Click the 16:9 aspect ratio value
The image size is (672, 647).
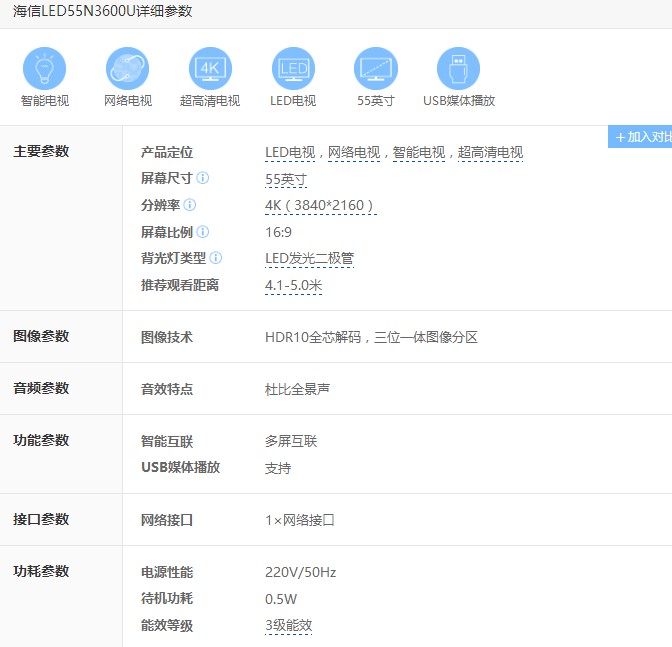pos(279,232)
